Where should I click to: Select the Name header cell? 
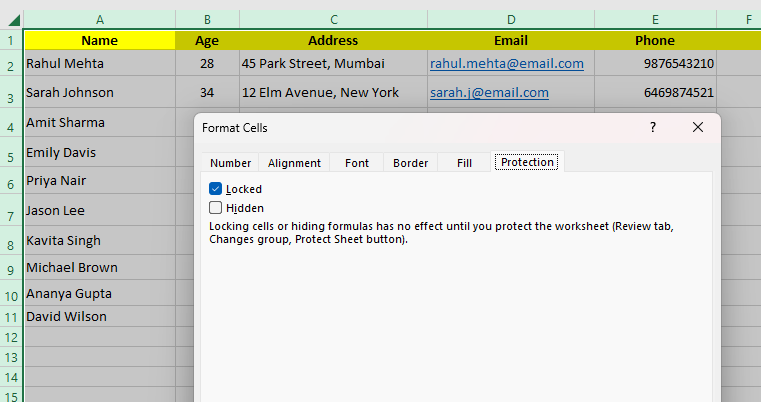click(x=99, y=41)
